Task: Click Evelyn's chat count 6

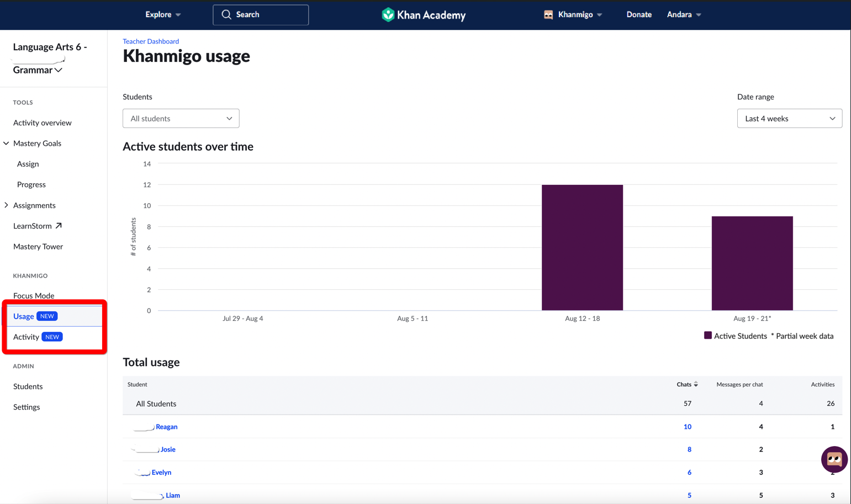Action: pos(689,473)
